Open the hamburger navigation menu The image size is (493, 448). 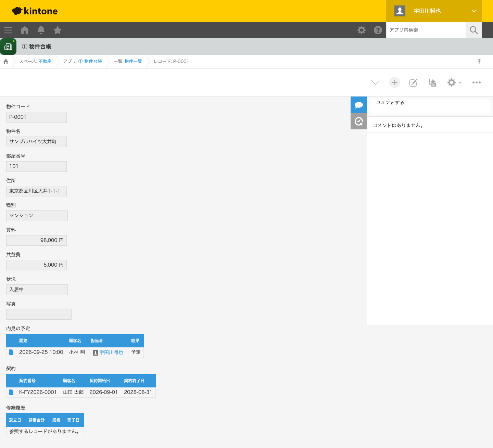(8, 30)
